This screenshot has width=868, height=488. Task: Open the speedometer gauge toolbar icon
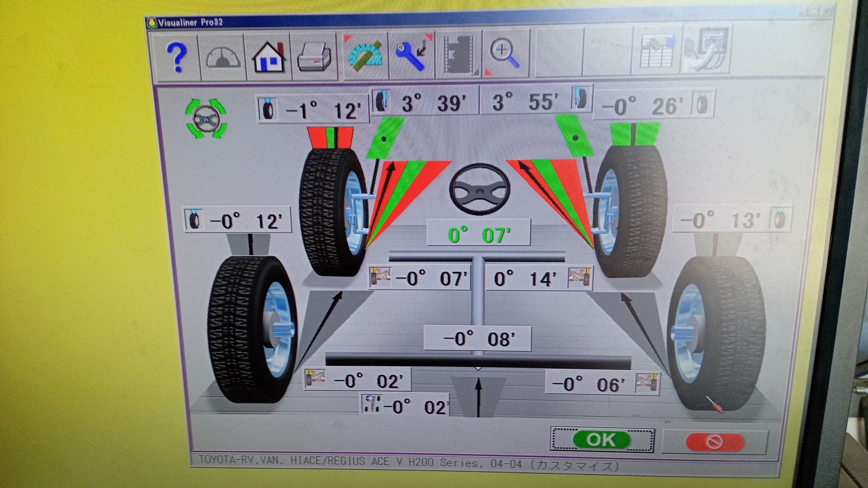pyautogui.click(x=223, y=58)
